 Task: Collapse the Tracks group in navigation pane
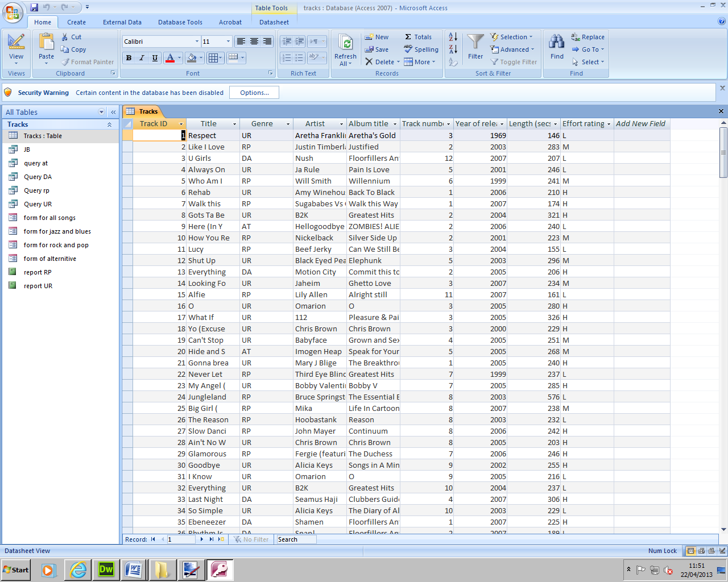pyautogui.click(x=109, y=124)
